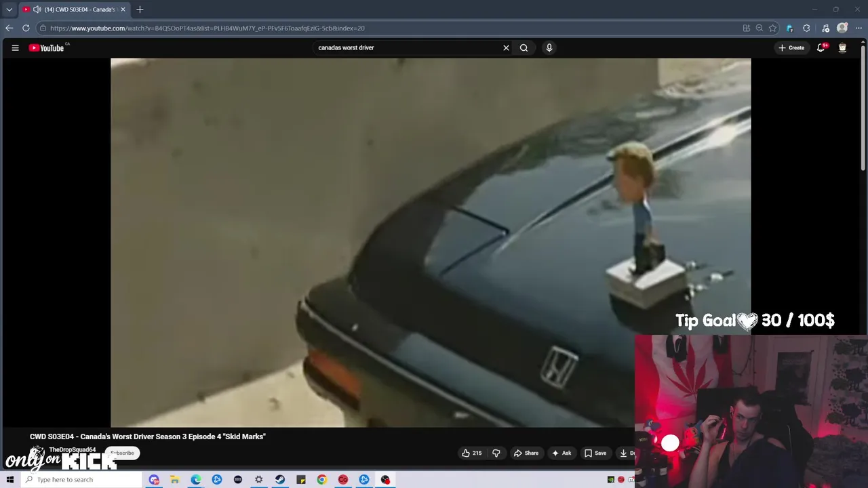The height and width of the screenshot is (488, 868).
Task: Open browser three-dot settings menu
Action: (859, 28)
